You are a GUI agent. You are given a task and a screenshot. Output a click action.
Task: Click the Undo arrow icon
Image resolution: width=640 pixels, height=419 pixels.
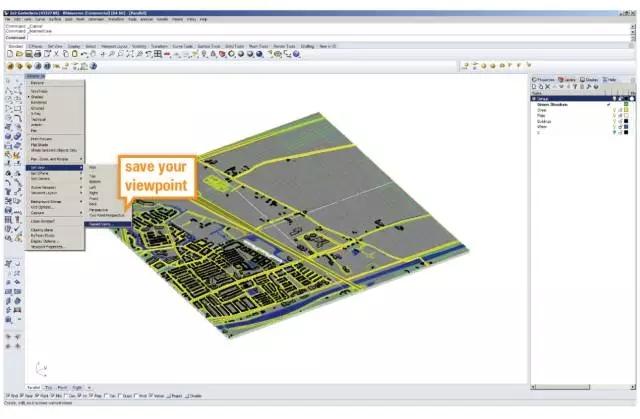pos(84,54)
